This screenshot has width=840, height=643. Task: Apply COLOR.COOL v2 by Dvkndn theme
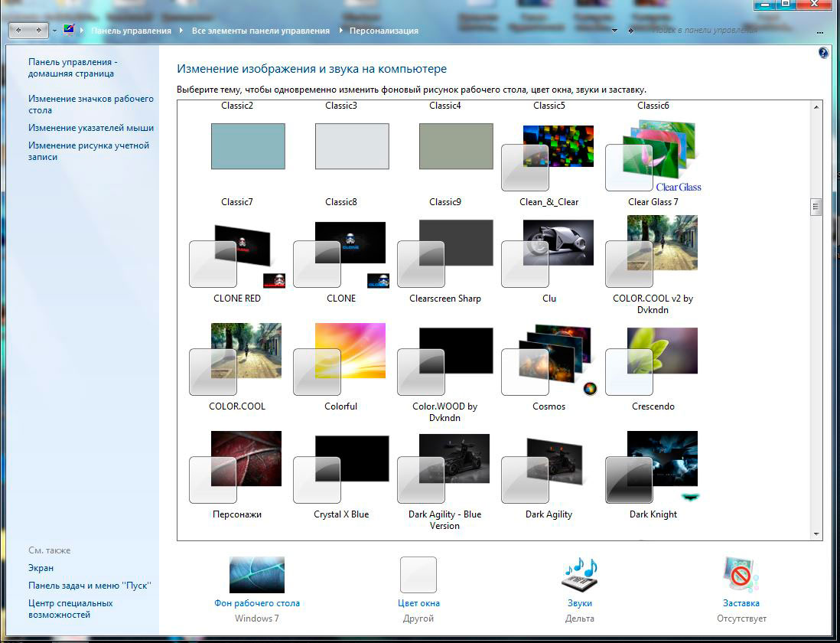652,251
